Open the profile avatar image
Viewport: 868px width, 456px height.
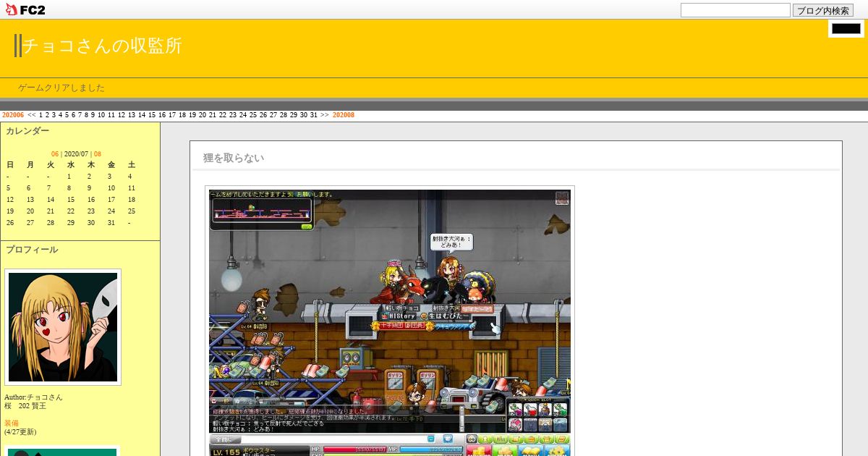tap(63, 327)
